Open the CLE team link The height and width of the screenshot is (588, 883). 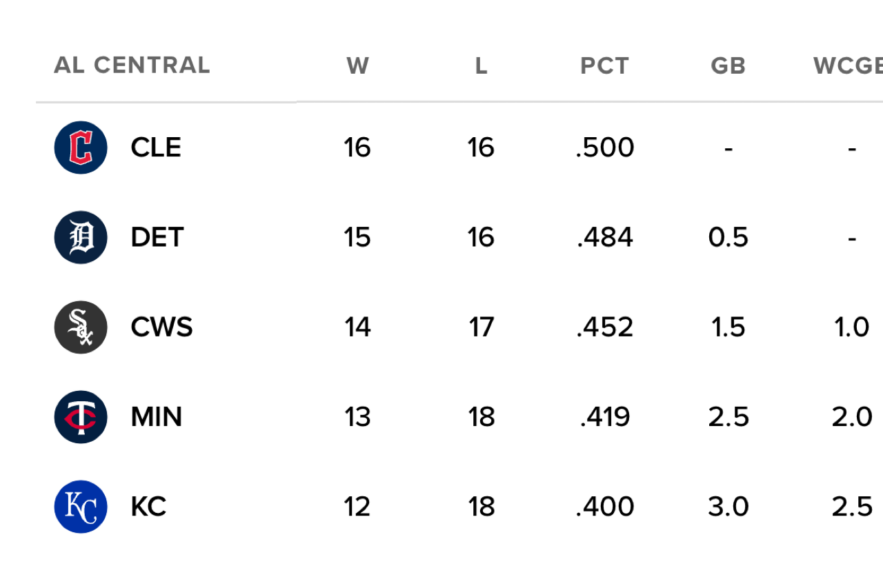[x=156, y=148]
